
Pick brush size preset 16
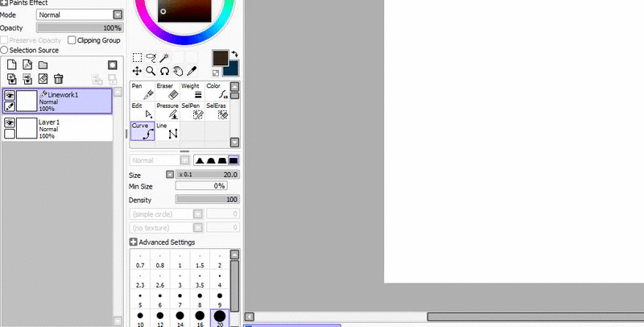coord(200,319)
